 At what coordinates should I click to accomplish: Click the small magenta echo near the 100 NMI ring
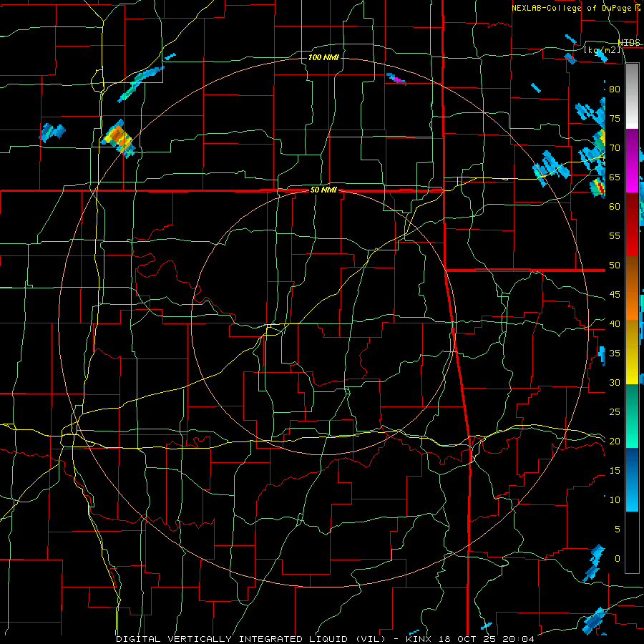pyautogui.click(x=396, y=79)
